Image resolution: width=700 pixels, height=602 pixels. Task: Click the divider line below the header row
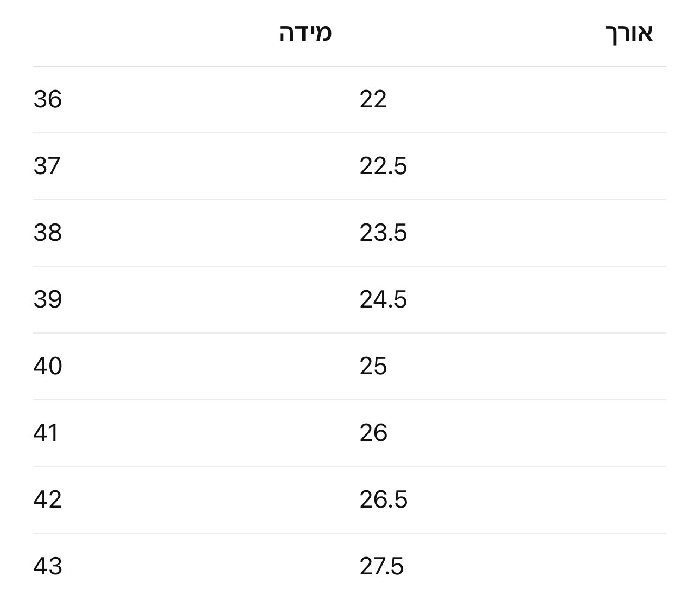click(349, 66)
